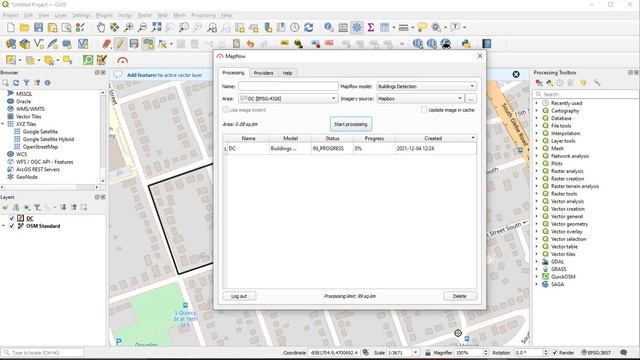Filter the Browser panel with funnel icon
The height and width of the screenshot is (360, 640).
[x=27, y=83]
